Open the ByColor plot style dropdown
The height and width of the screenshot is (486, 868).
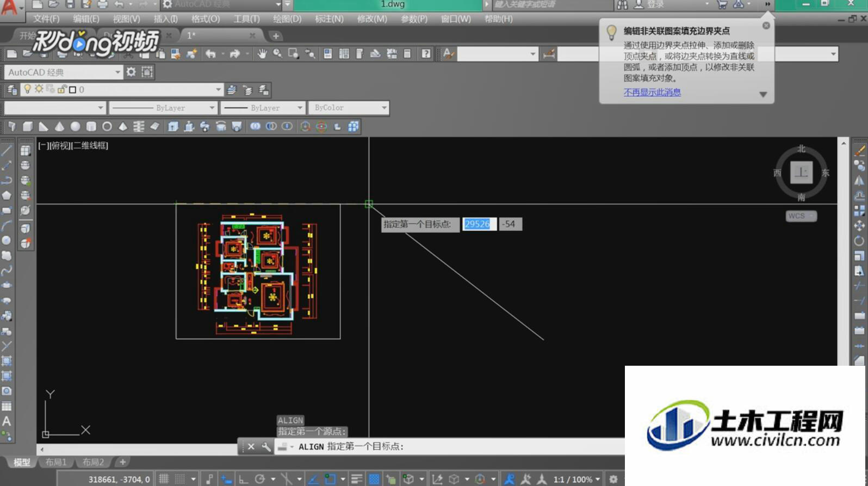[x=349, y=108]
